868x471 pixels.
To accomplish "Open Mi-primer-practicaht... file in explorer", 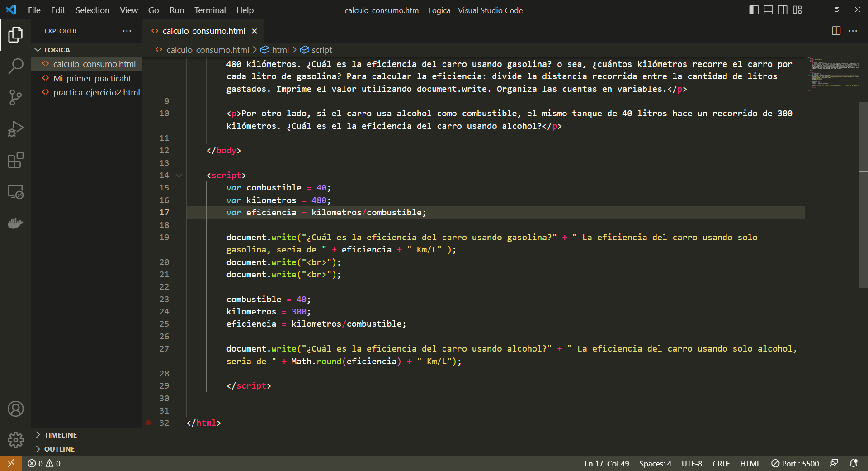I will click(87, 78).
